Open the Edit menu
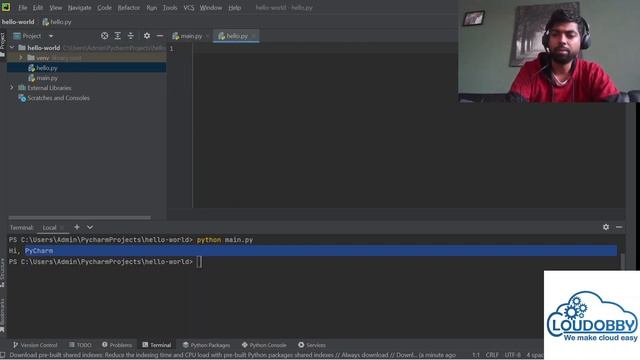This screenshot has height=360, width=640. [38, 8]
